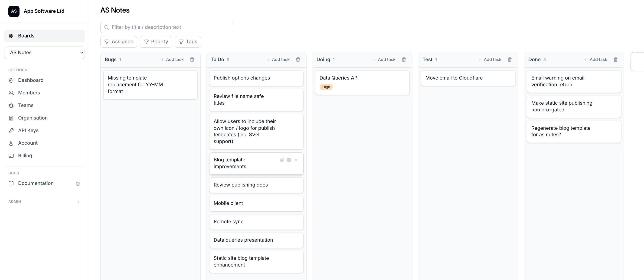Click the App Software Ltd organisation name
Screen dimensions: 644x280
44,11
